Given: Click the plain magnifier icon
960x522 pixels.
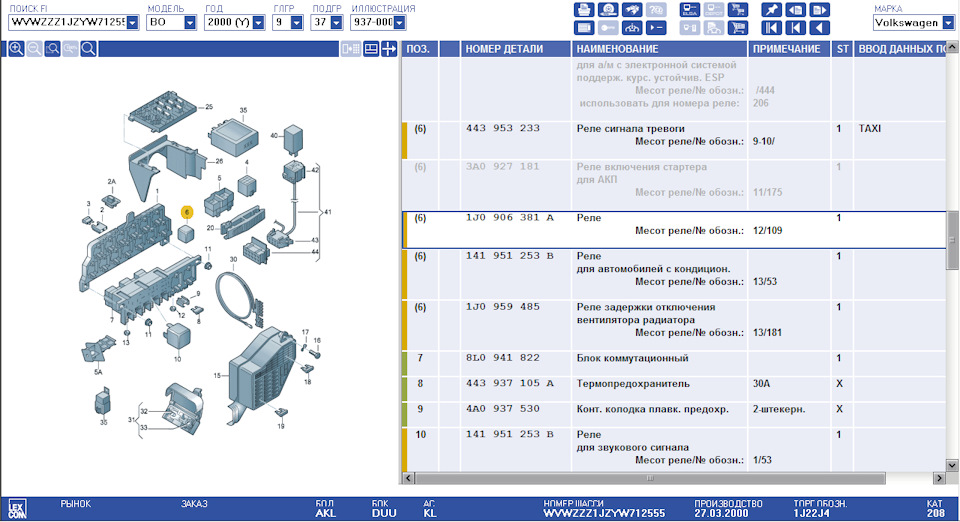Looking at the screenshot, I should coord(88,49).
